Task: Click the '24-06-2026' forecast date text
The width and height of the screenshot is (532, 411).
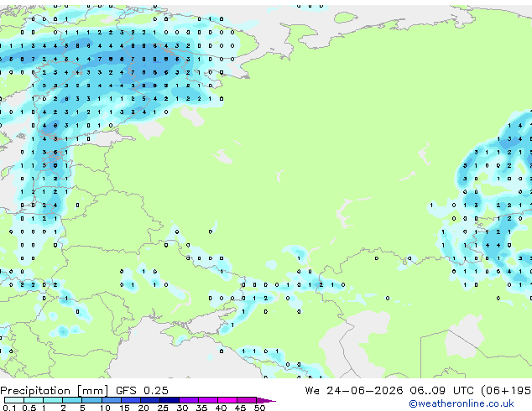Action: coord(365,391)
